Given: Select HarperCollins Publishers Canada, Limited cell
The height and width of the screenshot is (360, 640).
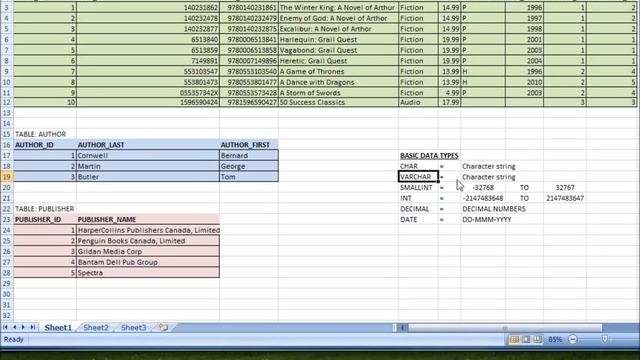Looking at the screenshot, I should 148,230.
